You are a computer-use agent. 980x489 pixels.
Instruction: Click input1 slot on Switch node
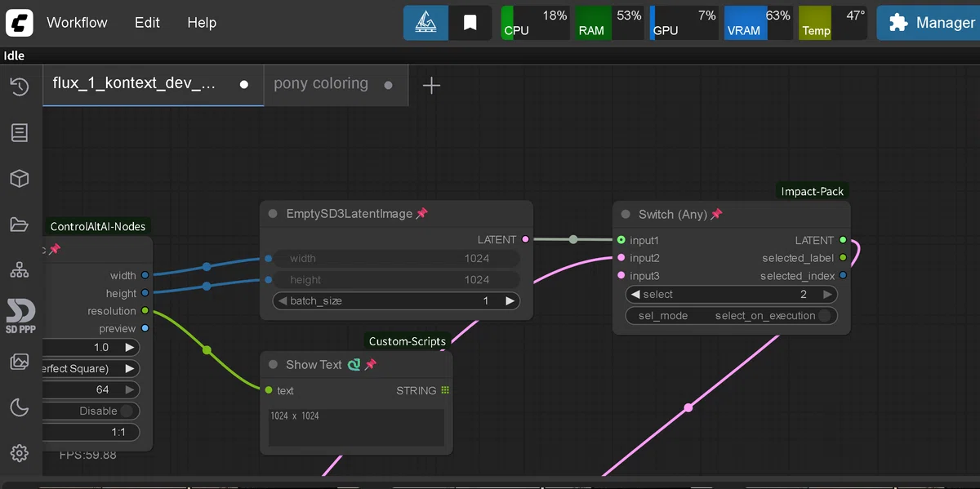621,240
